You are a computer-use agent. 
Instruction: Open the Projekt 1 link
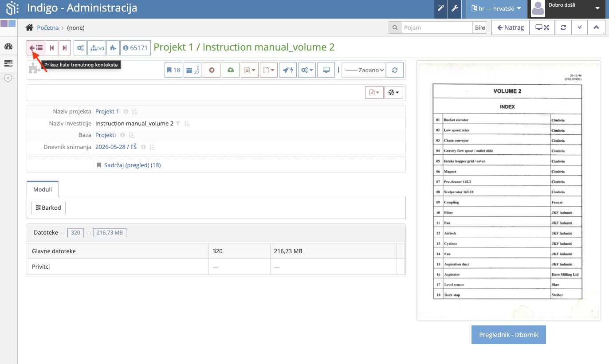tap(107, 112)
